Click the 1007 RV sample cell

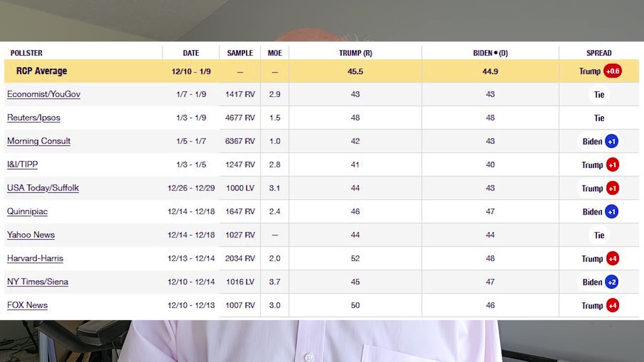[240, 305]
